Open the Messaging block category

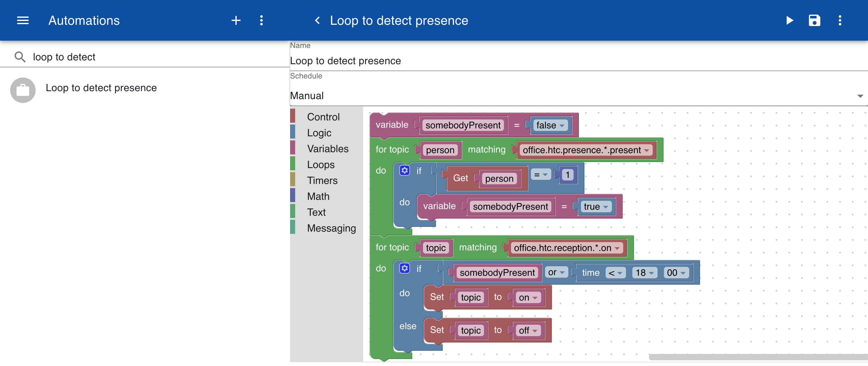pos(331,228)
